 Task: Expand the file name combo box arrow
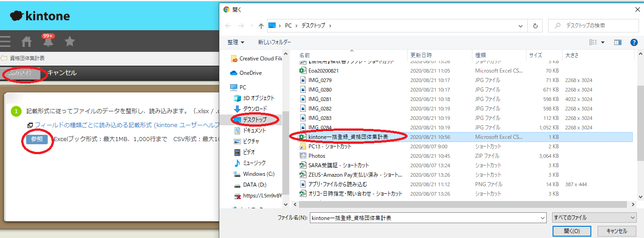click(542, 218)
